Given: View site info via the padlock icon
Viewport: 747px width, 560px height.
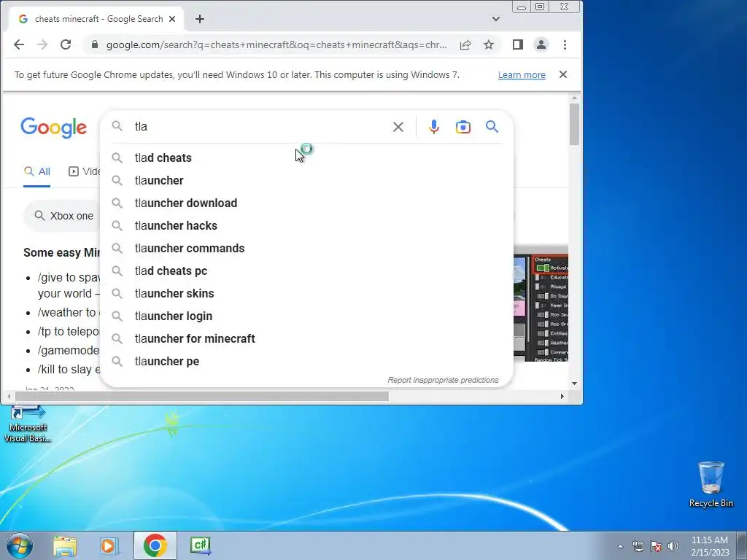Looking at the screenshot, I should tap(95, 44).
